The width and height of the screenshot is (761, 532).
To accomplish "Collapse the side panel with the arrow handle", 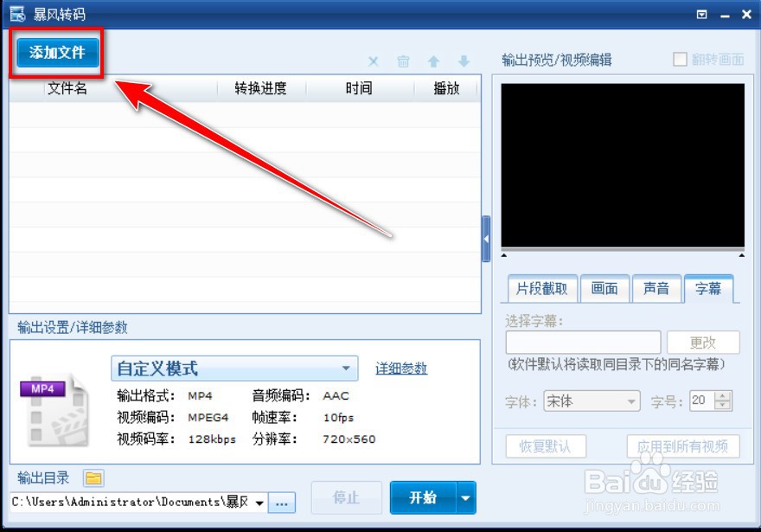I will click(486, 239).
